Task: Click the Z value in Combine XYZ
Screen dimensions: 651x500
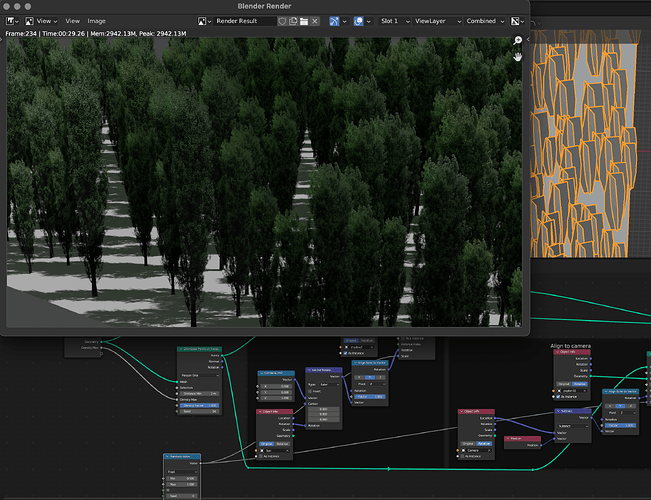Action: (276, 398)
